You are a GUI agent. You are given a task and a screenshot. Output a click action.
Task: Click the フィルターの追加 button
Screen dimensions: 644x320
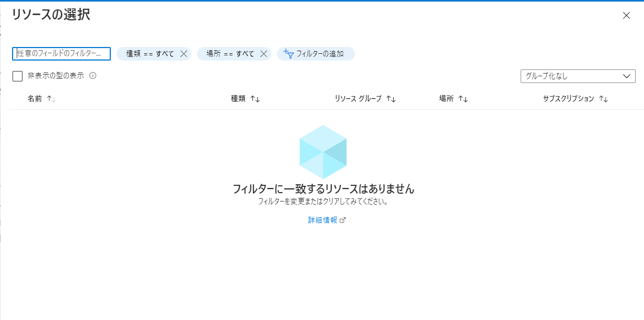pyautogui.click(x=315, y=54)
